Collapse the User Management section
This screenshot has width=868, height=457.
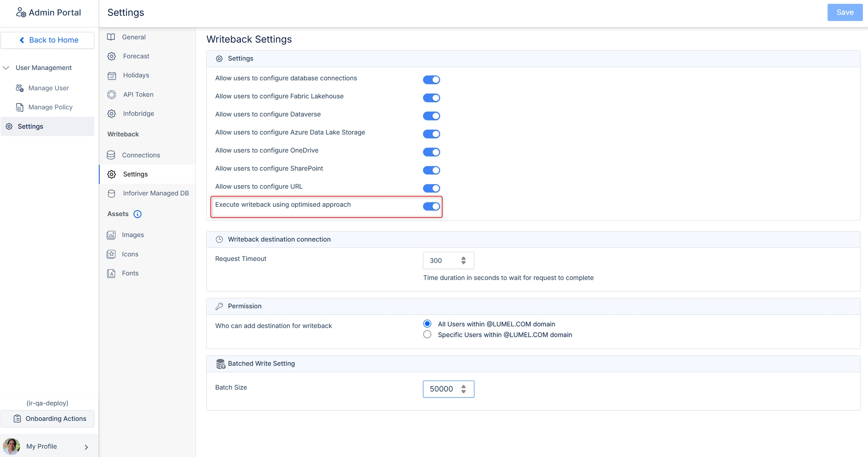(x=6, y=68)
